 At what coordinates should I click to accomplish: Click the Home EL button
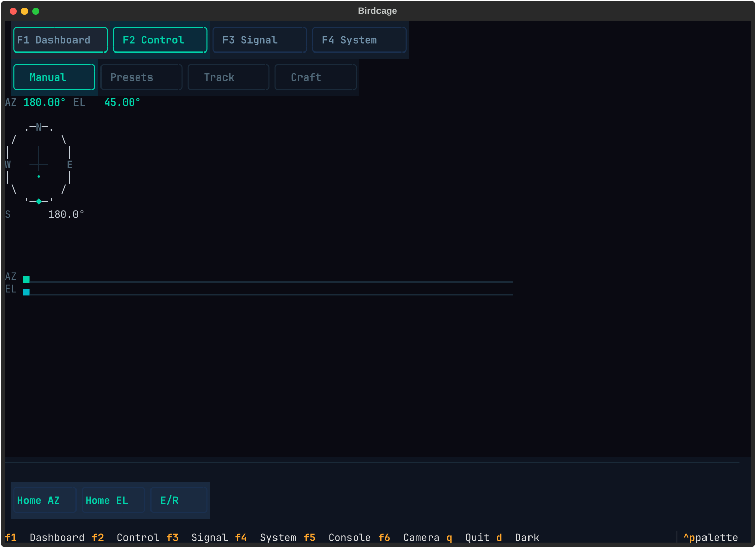point(113,500)
